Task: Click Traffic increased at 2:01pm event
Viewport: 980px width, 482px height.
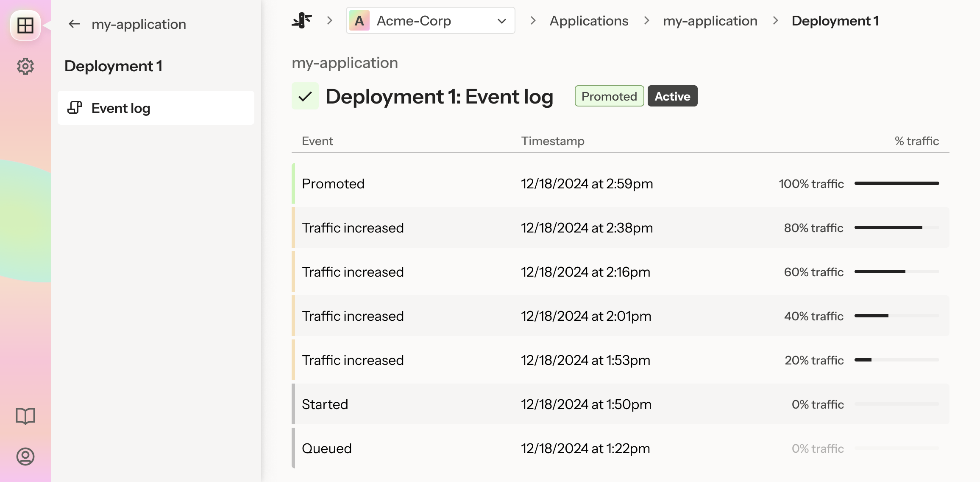Action: coord(621,316)
